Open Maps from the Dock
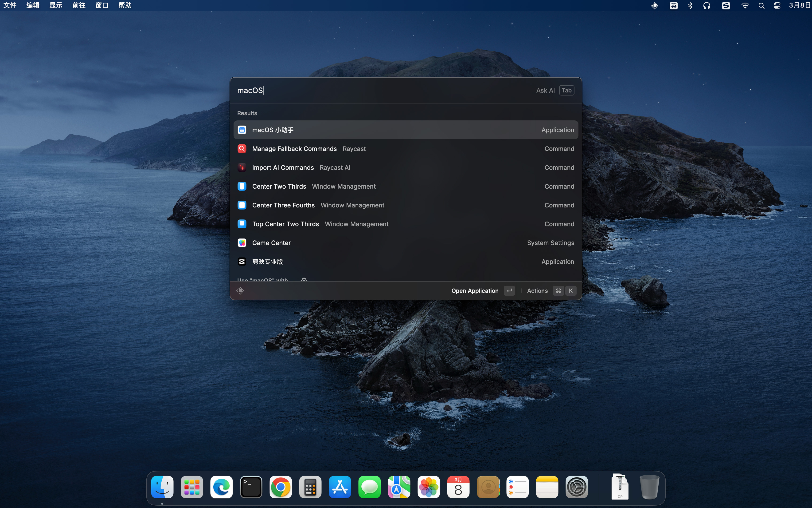This screenshot has height=508, width=812. click(x=399, y=487)
